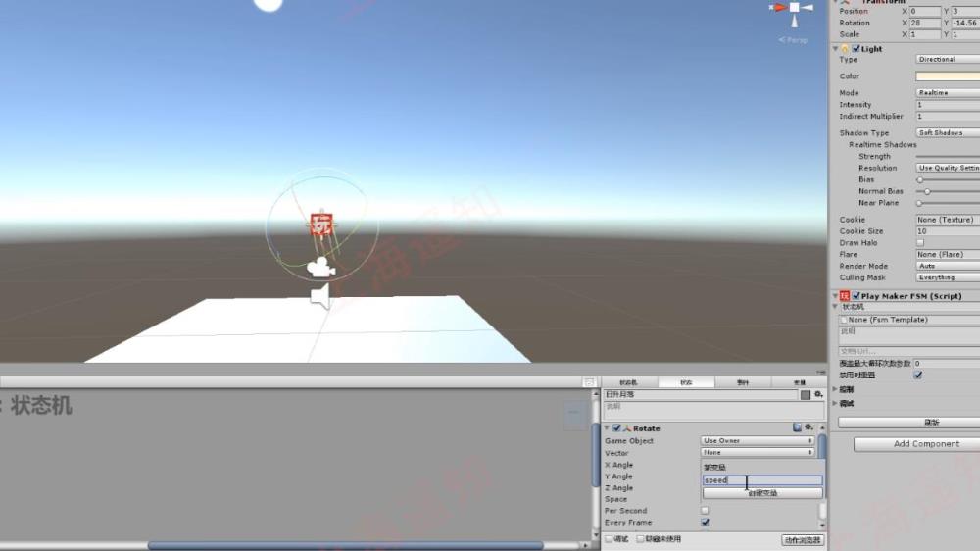Click the wide button above Add Component
This screenshot has width=980, height=551.
(908, 423)
